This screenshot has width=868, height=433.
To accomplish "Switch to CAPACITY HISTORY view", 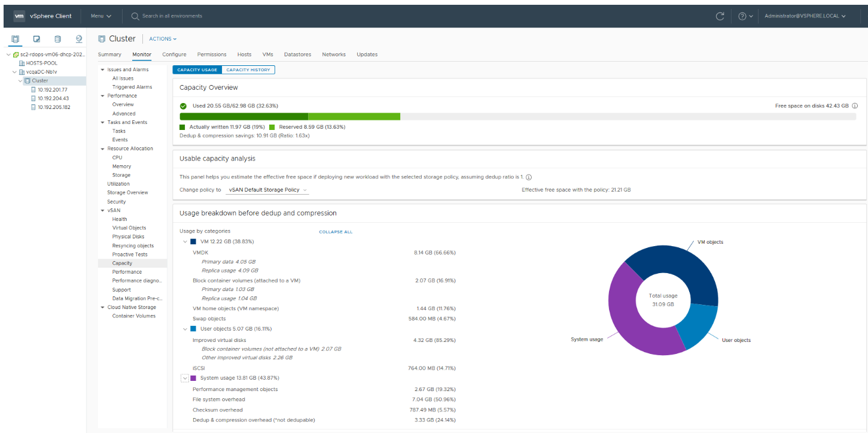I will [248, 69].
